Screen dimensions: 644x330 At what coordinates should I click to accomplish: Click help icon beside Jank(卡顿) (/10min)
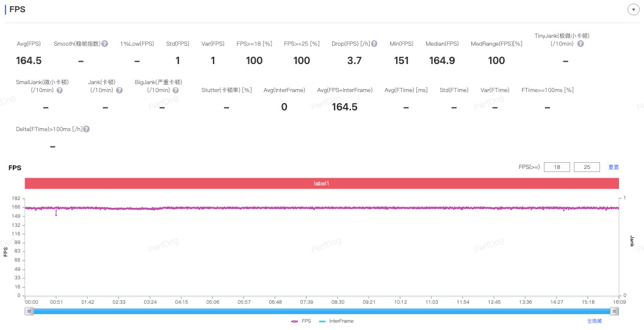point(119,90)
